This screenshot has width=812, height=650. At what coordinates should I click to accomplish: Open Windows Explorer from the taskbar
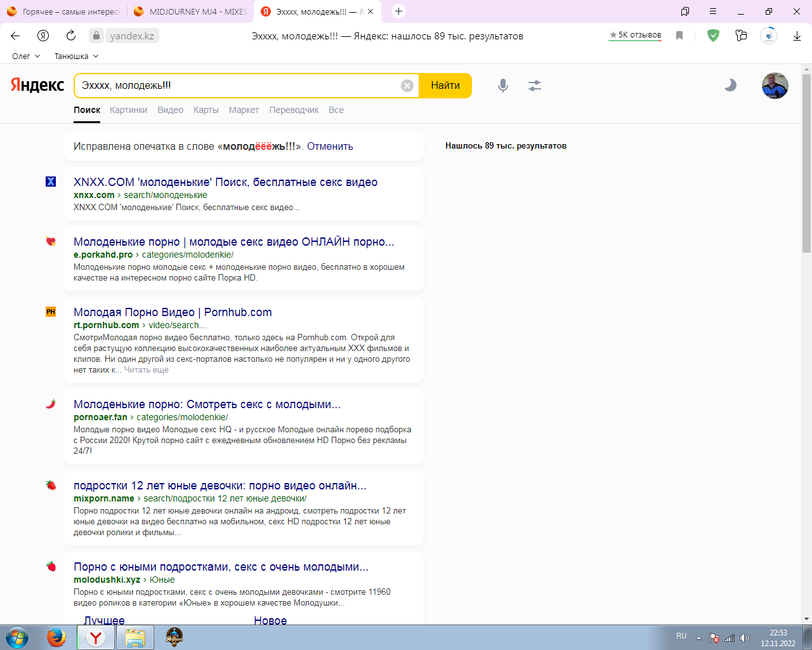[135, 637]
